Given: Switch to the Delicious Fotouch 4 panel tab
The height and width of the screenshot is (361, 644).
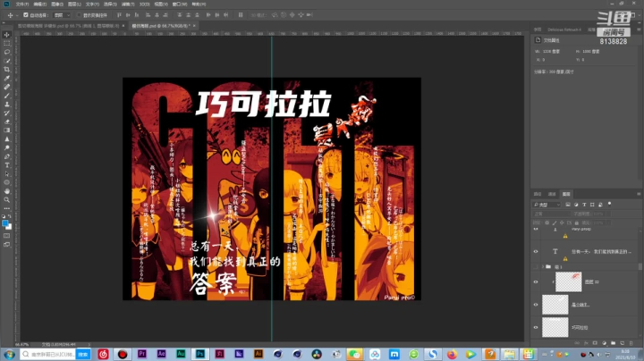Looking at the screenshot, I should (x=564, y=29).
